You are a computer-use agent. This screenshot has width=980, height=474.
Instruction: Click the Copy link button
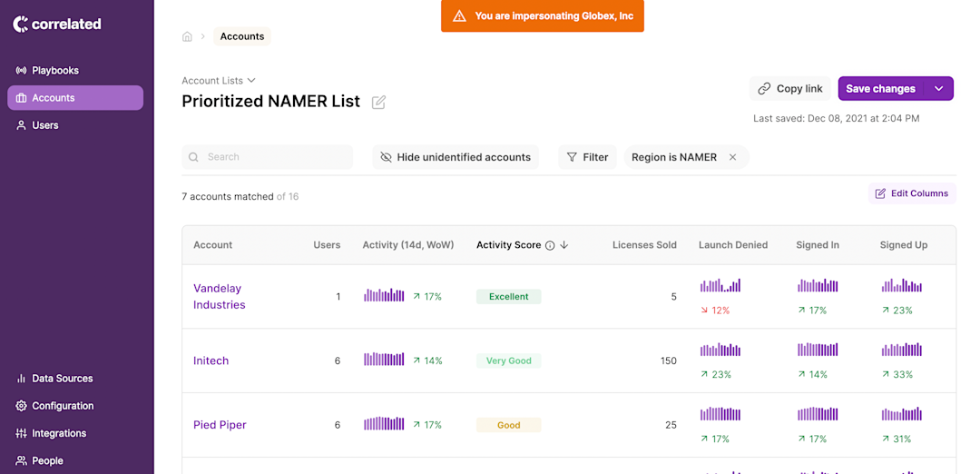click(x=790, y=89)
